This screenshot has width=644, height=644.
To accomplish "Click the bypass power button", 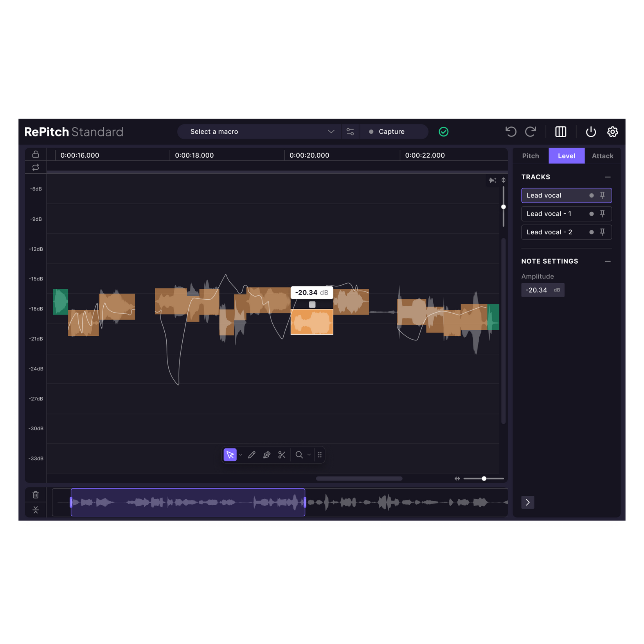I will (591, 131).
